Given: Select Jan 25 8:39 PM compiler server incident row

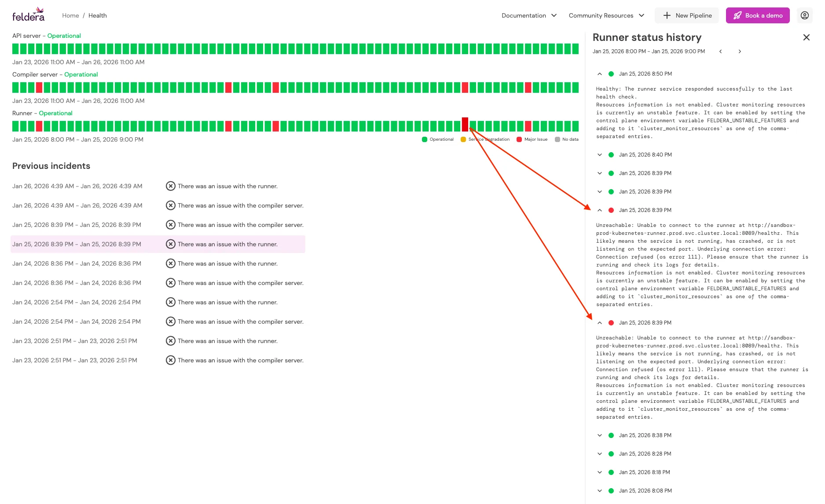Looking at the screenshot, I should pos(158,225).
